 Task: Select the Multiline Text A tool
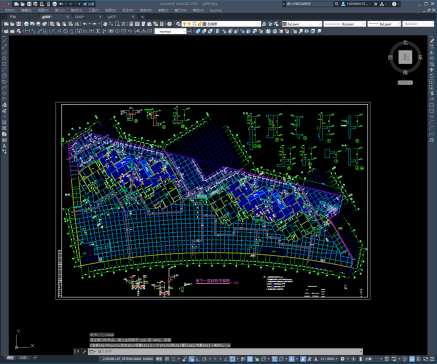[4, 146]
